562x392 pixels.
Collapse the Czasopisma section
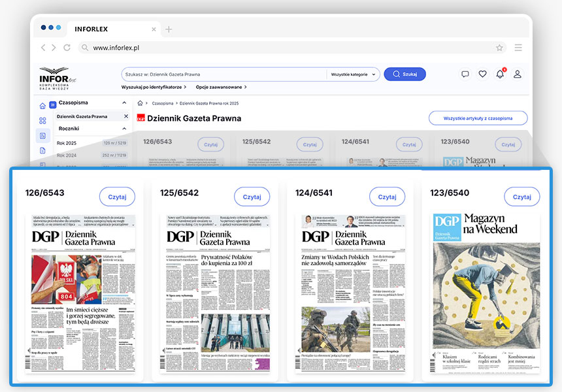tap(125, 103)
